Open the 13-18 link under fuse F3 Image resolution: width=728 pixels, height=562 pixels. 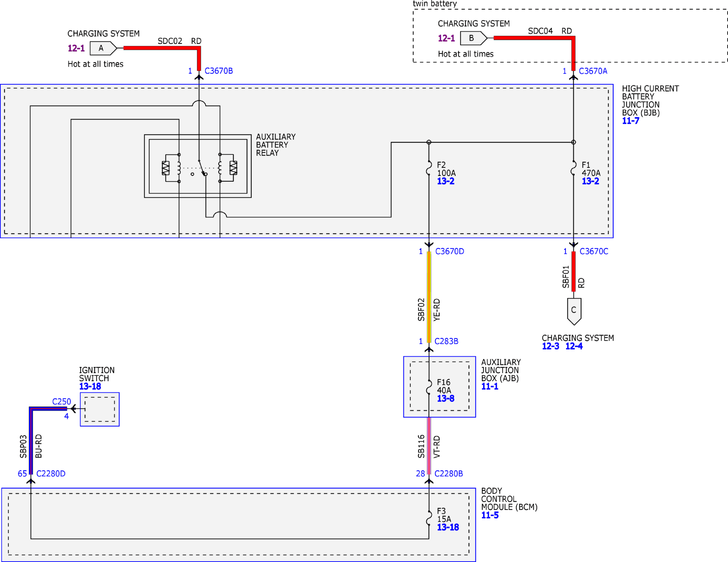coord(448,527)
